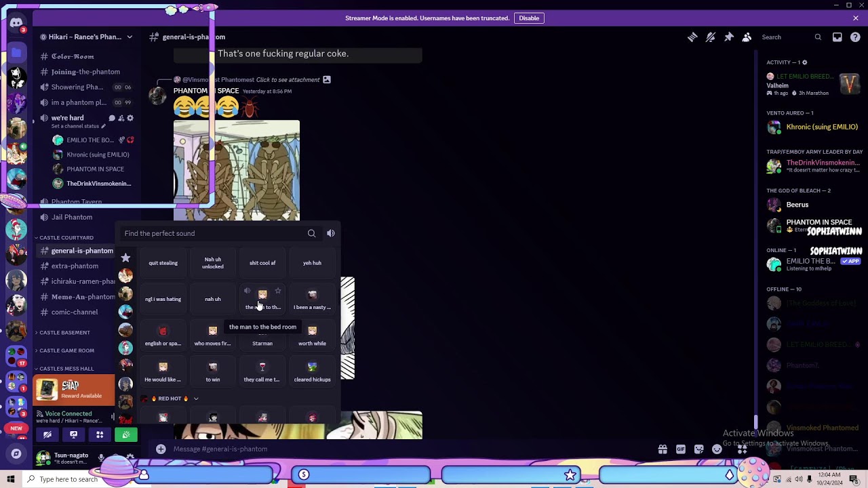
Task: Play the shit cool af sound
Action: point(262,263)
